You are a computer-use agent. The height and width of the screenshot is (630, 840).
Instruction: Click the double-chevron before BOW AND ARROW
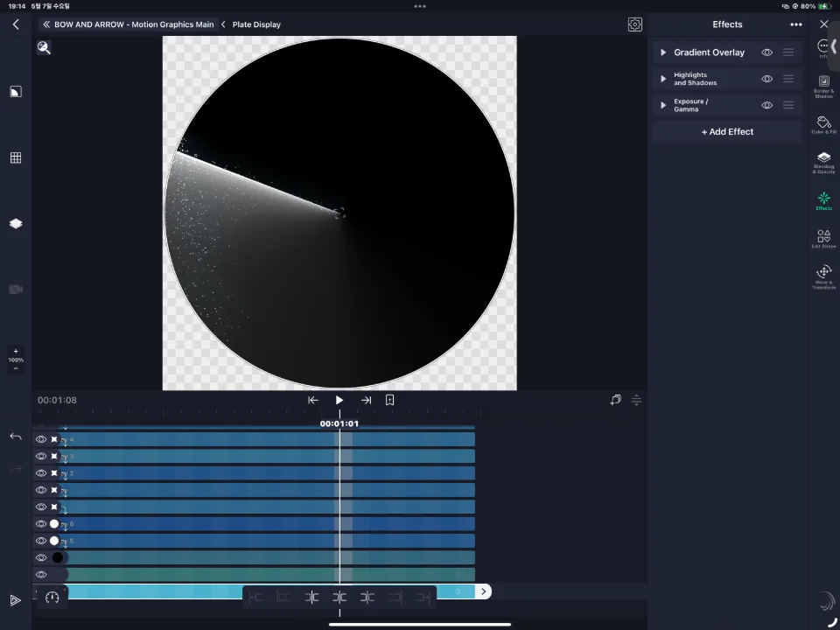coord(46,24)
